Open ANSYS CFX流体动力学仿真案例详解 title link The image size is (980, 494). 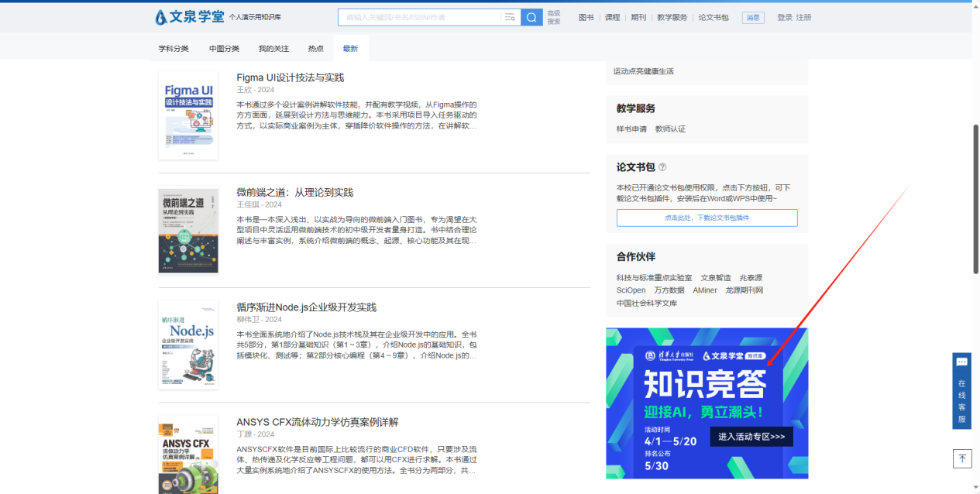(318, 422)
